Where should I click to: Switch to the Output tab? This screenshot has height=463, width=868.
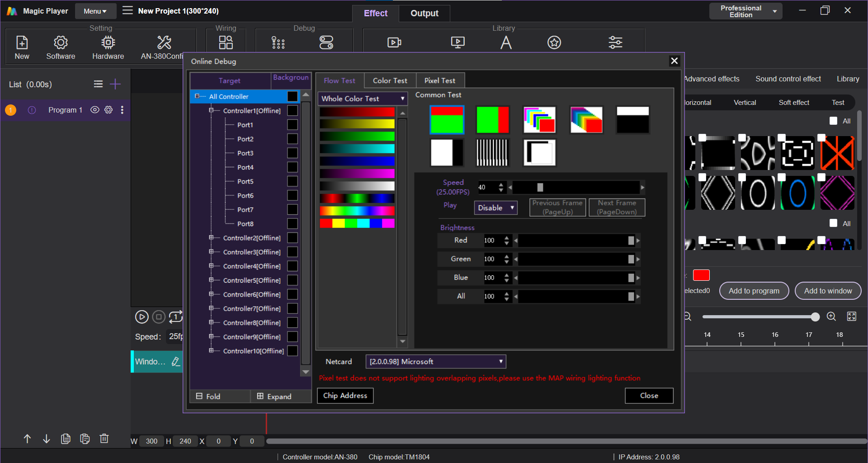pos(424,13)
